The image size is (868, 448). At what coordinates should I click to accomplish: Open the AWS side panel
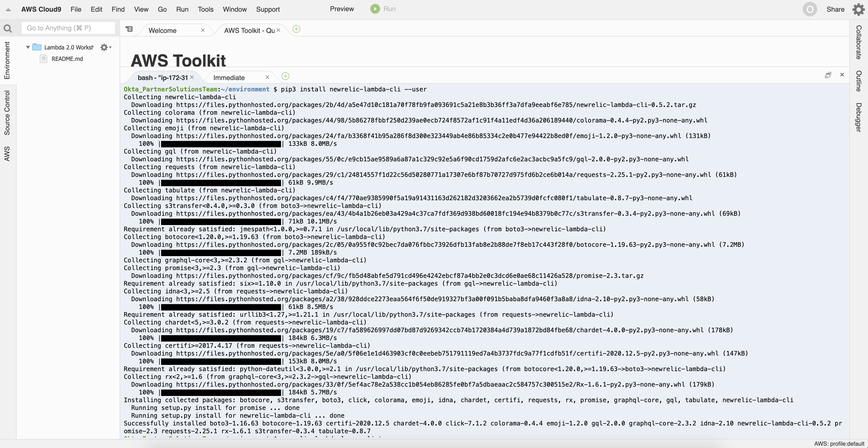pos(7,154)
